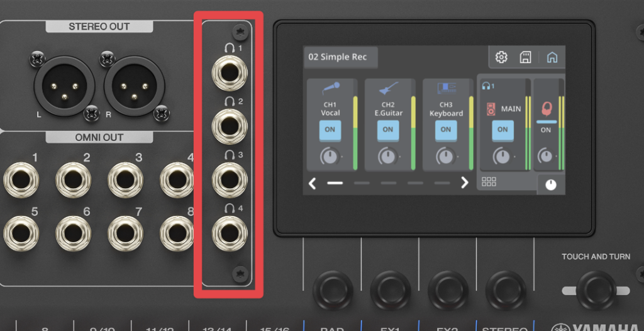Image resolution: width=644 pixels, height=331 pixels.
Task: Select the CH3 Keyboard icon
Action: pyautogui.click(x=446, y=89)
